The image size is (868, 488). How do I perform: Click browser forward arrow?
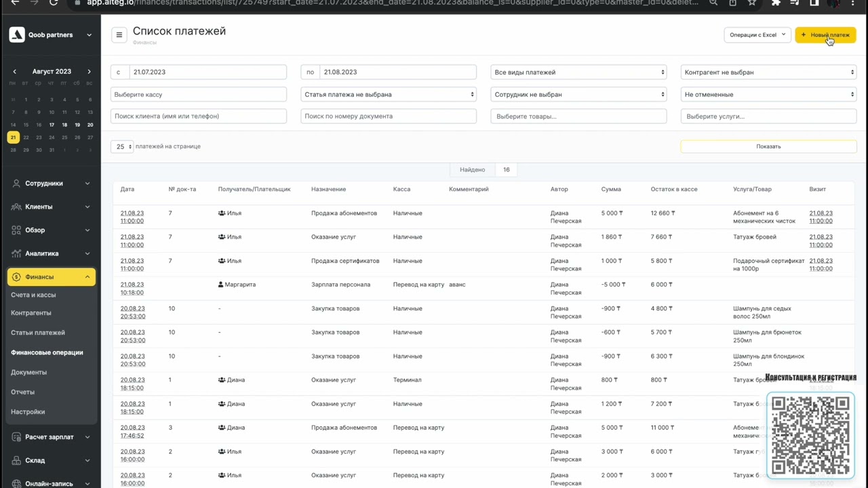[x=34, y=3]
